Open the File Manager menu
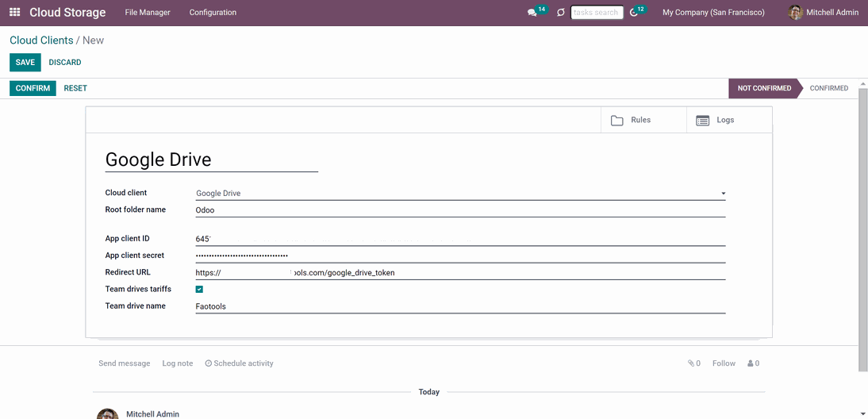Image resolution: width=868 pixels, height=419 pixels. [x=148, y=12]
